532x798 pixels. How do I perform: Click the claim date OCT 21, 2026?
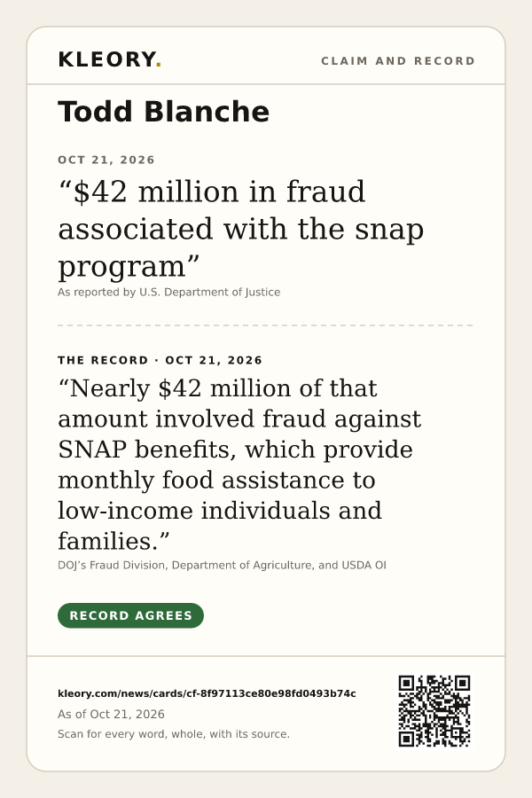[x=106, y=160]
